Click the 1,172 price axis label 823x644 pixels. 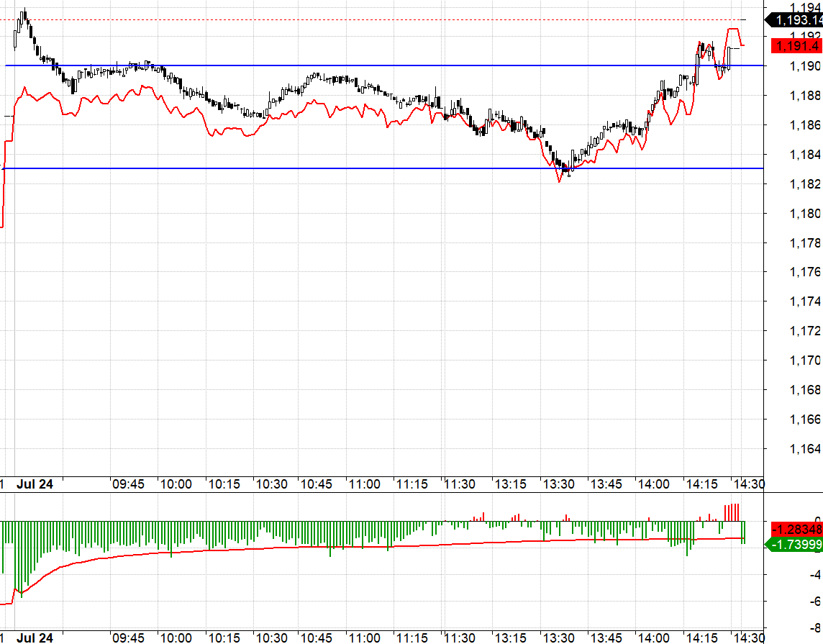click(805, 331)
